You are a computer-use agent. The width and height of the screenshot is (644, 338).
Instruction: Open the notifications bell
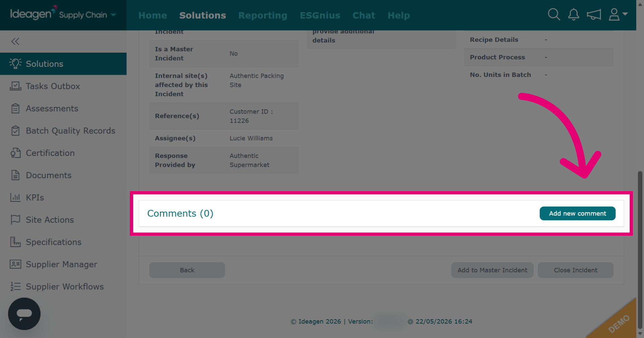(x=574, y=15)
